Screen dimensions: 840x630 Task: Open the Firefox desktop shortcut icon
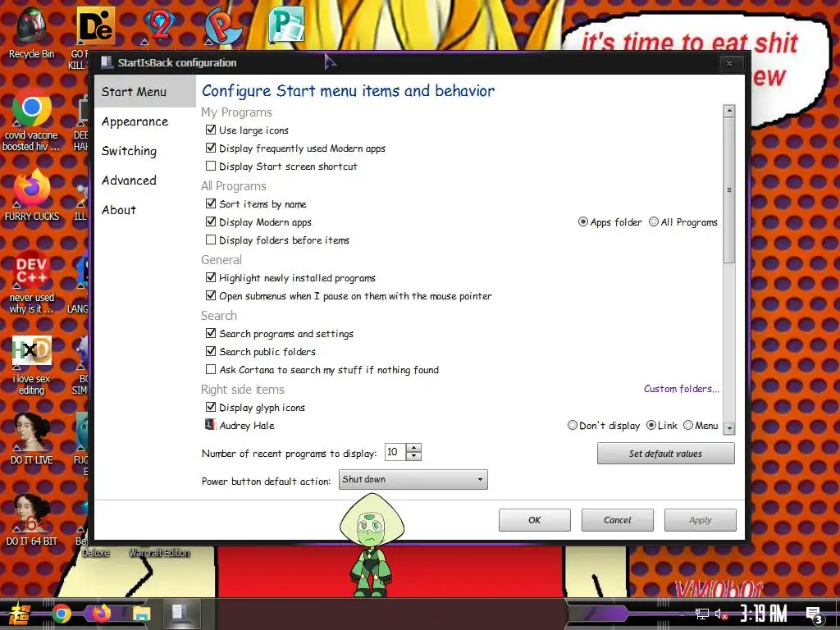[32, 189]
